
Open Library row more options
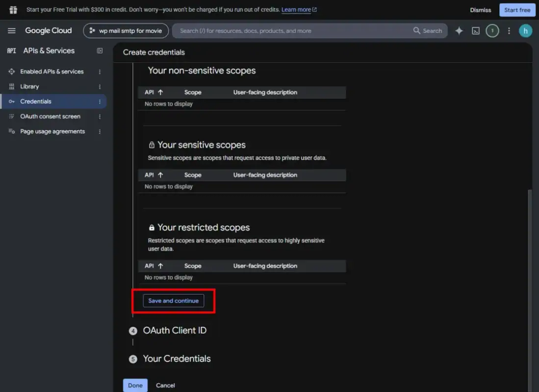tap(100, 87)
